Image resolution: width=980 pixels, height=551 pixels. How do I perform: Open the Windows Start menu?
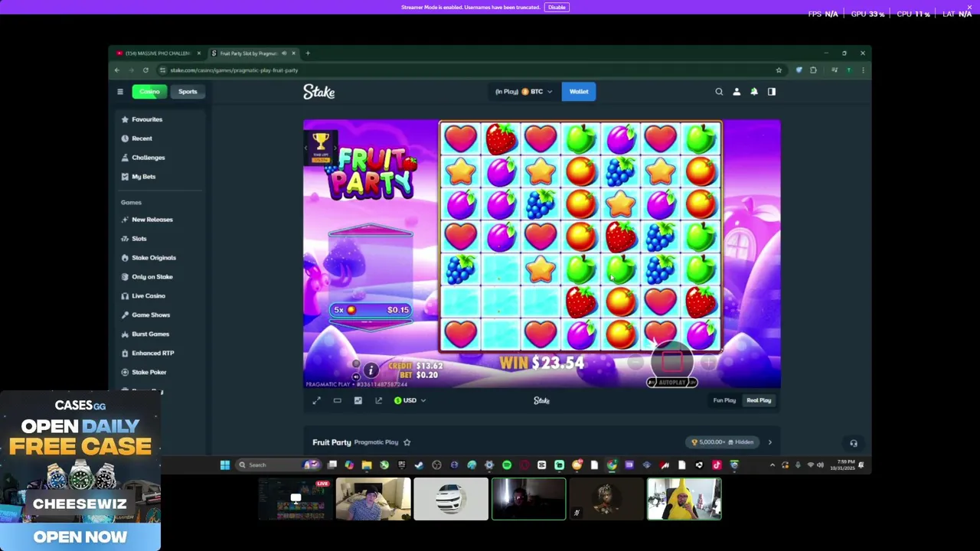pos(225,465)
